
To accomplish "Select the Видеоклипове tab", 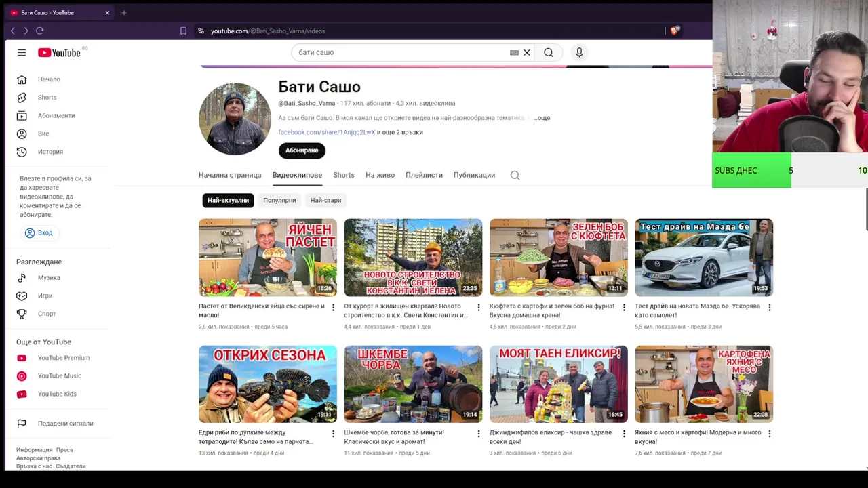I will tap(297, 175).
